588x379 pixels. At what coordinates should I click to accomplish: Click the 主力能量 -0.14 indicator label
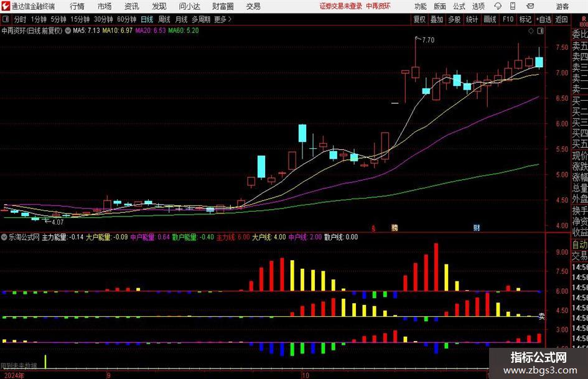pyautogui.click(x=63, y=237)
